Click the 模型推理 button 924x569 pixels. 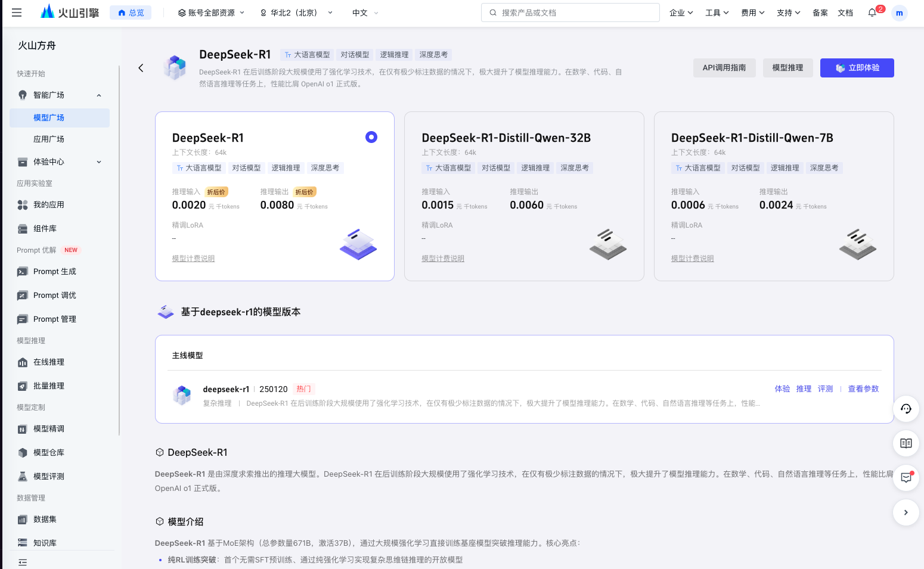coord(788,68)
